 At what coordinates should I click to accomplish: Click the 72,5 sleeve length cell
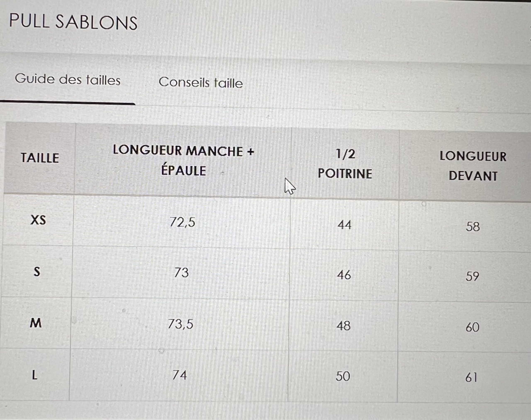click(182, 222)
